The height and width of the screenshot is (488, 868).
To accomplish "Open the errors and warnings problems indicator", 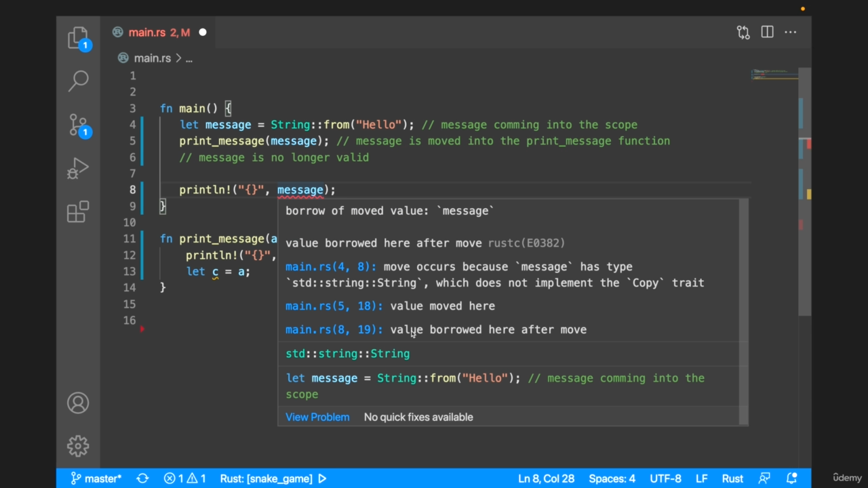I will point(184,479).
